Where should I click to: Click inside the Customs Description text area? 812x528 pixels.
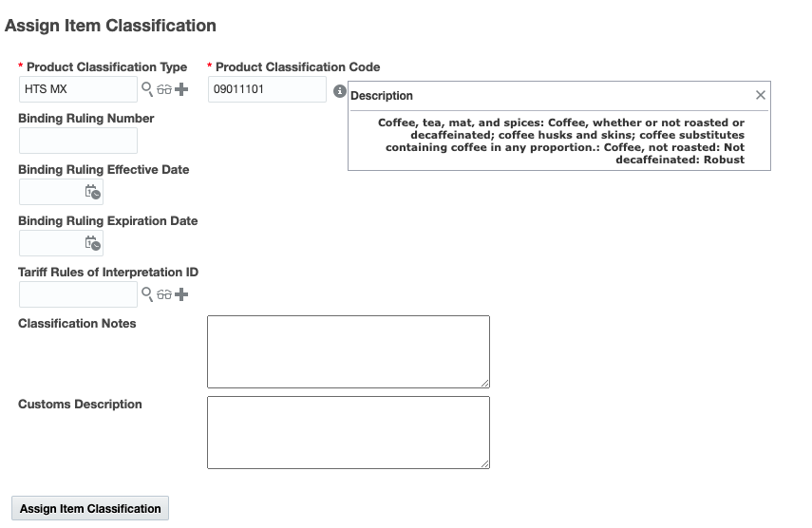(348, 432)
